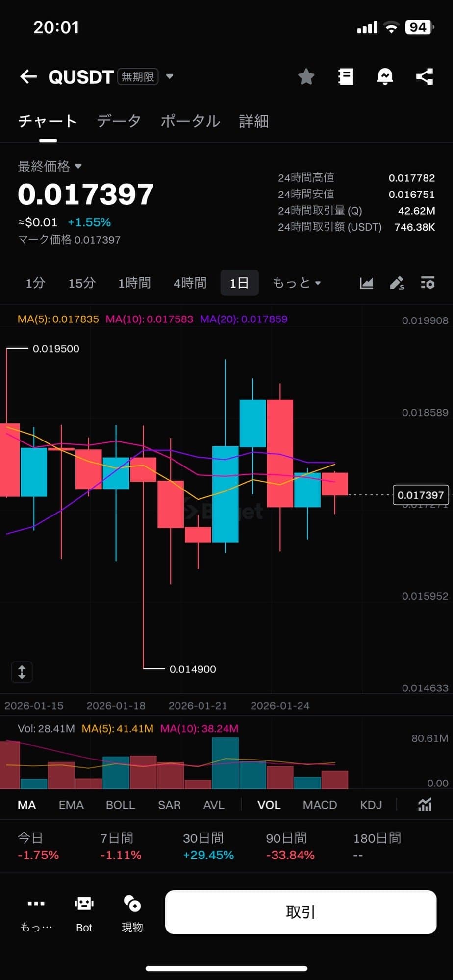Screen dimensions: 453x980
Task: Expand the もっと timeframe dropdown
Action: (x=296, y=283)
